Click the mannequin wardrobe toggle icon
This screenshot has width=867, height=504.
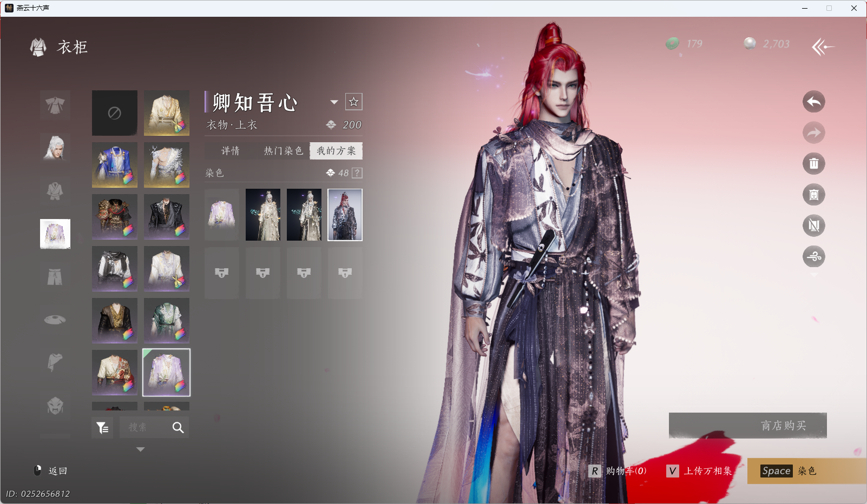tap(814, 195)
